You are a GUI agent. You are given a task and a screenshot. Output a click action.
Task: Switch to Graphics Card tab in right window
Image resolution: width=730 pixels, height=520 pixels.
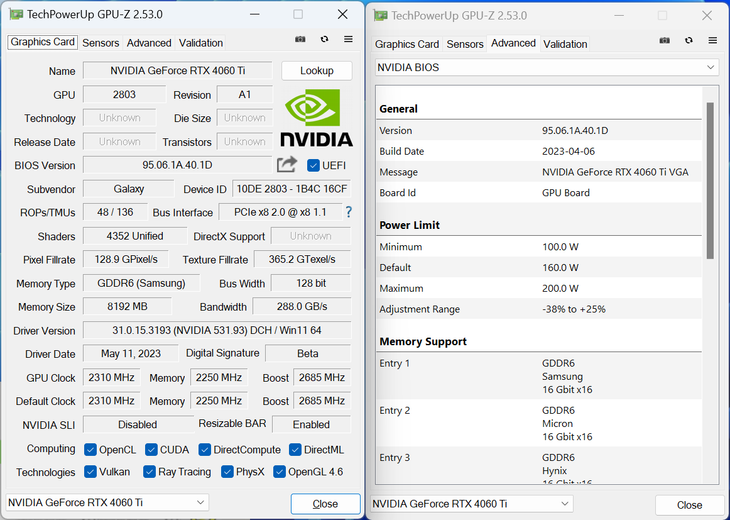[x=407, y=44]
